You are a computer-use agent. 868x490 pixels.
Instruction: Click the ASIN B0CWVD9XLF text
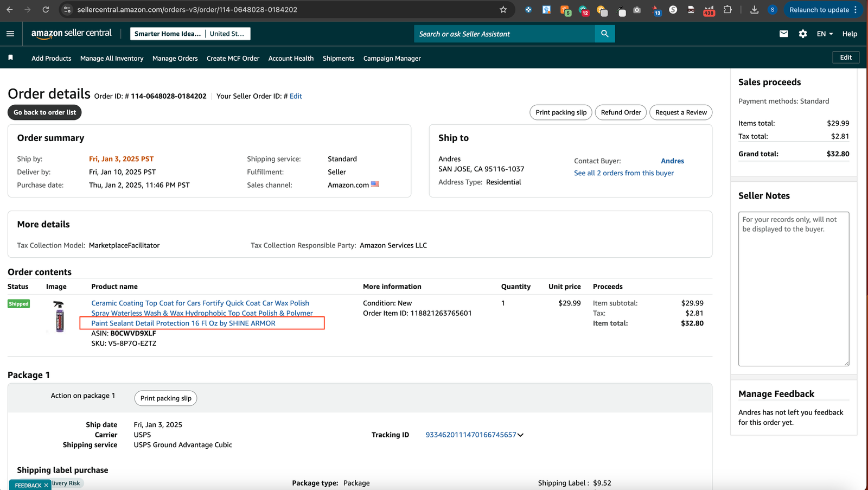pyautogui.click(x=124, y=333)
